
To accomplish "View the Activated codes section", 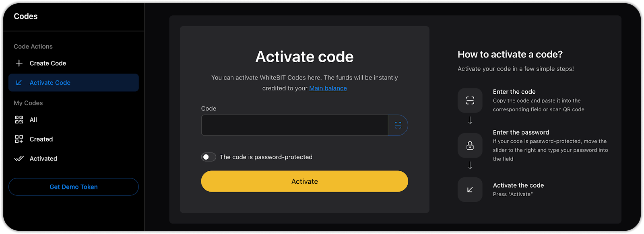I will 43,158.
